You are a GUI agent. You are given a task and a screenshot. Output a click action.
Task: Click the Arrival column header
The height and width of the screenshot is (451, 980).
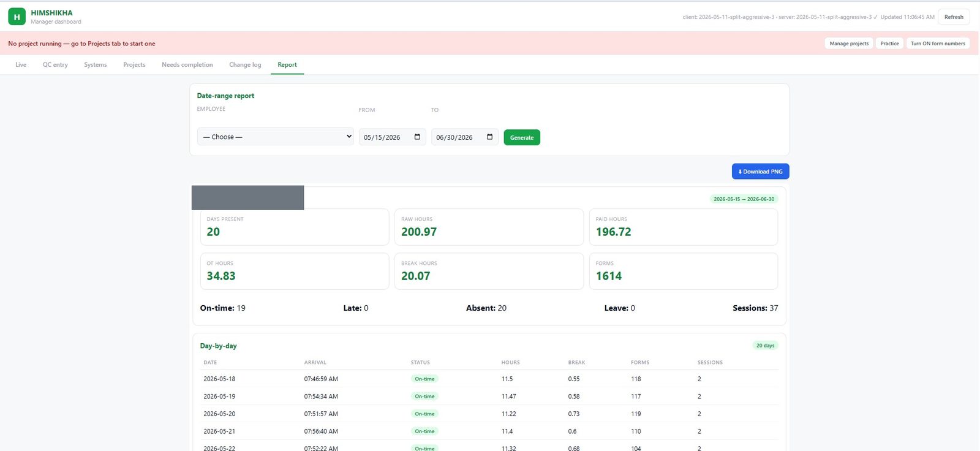coord(315,362)
